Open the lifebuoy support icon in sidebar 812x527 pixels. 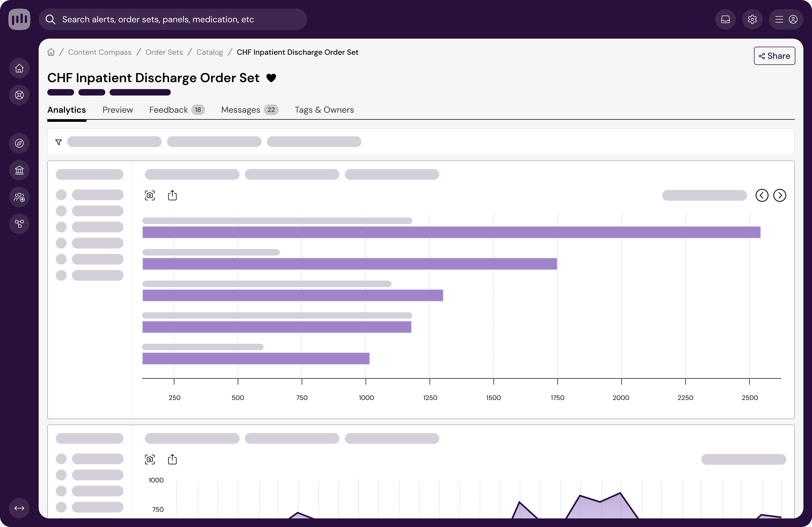19,95
